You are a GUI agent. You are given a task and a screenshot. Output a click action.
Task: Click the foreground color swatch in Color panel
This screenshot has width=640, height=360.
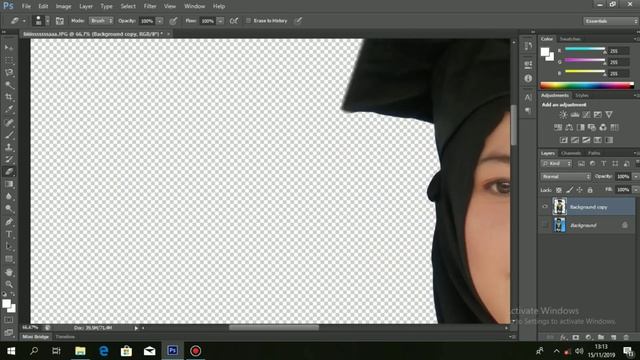point(545,52)
